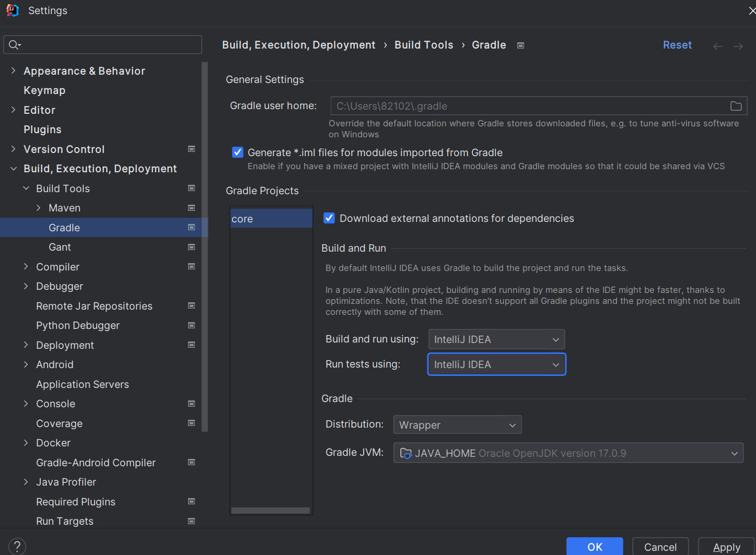Expand Appearance & Behavior node
Viewport: 756px width, 555px height.
(x=14, y=70)
